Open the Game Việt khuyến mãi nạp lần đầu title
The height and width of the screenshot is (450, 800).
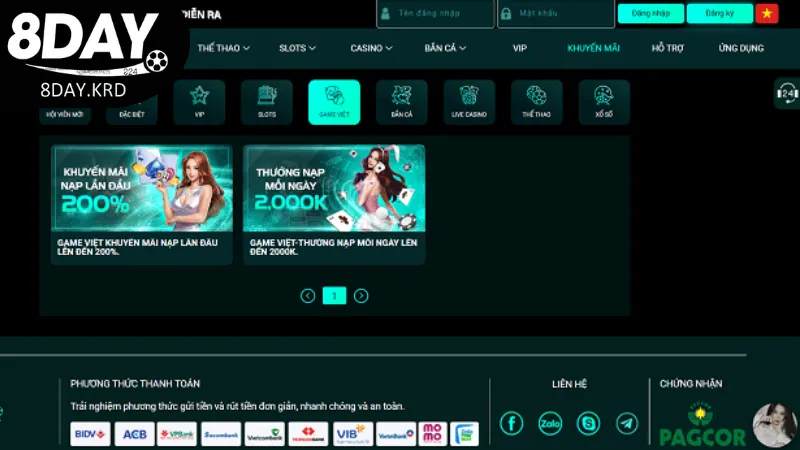pos(138,247)
